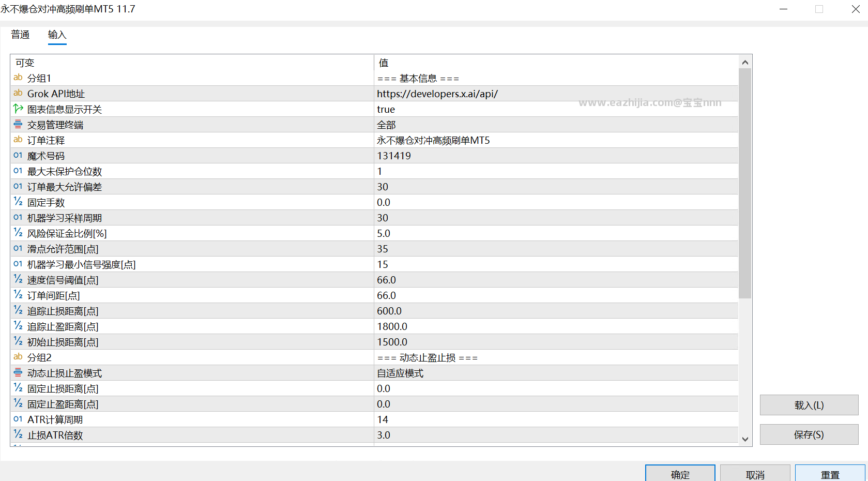Click double-type icon beside 固定手数
The width and height of the screenshot is (868, 481).
pyautogui.click(x=18, y=202)
